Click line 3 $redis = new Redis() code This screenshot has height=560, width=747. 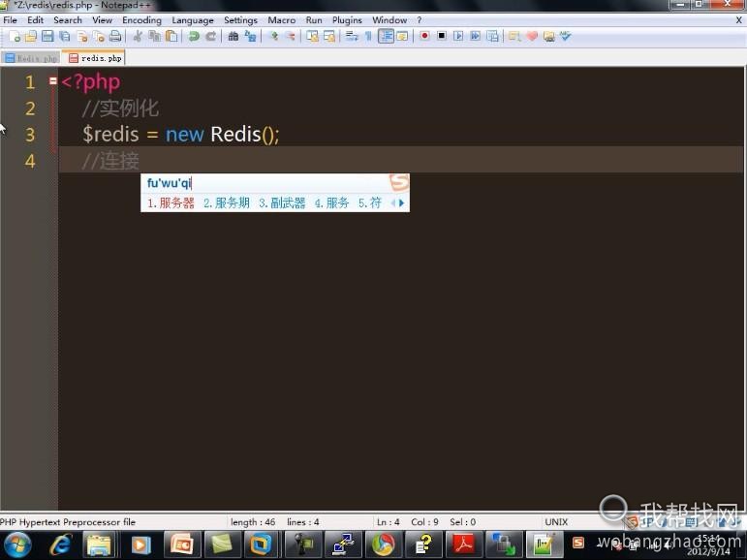(180, 135)
